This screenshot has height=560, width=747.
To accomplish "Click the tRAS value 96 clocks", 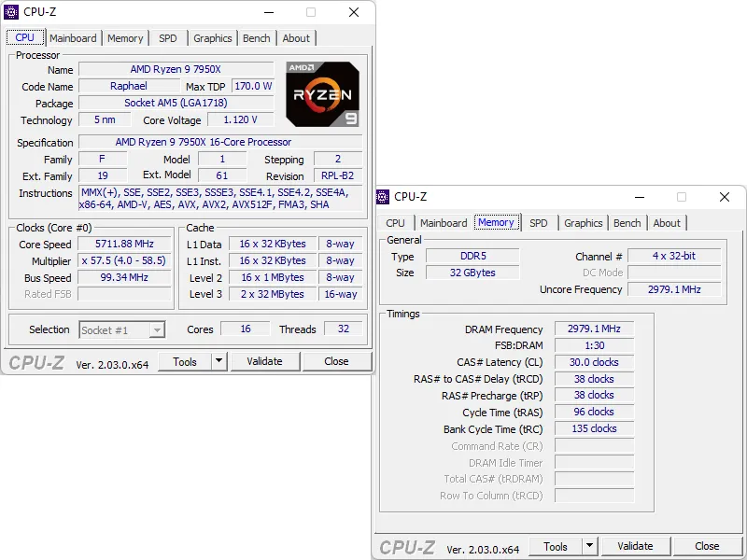I will tap(595, 412).
